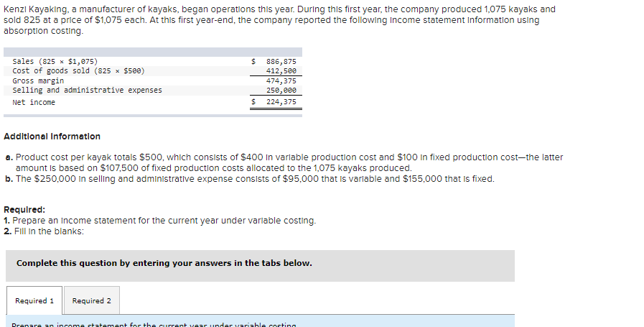The image size is (644, 327).
Task: Select the Sales amount 886,875
Action: pyautogui.click(x=281, y=62)
